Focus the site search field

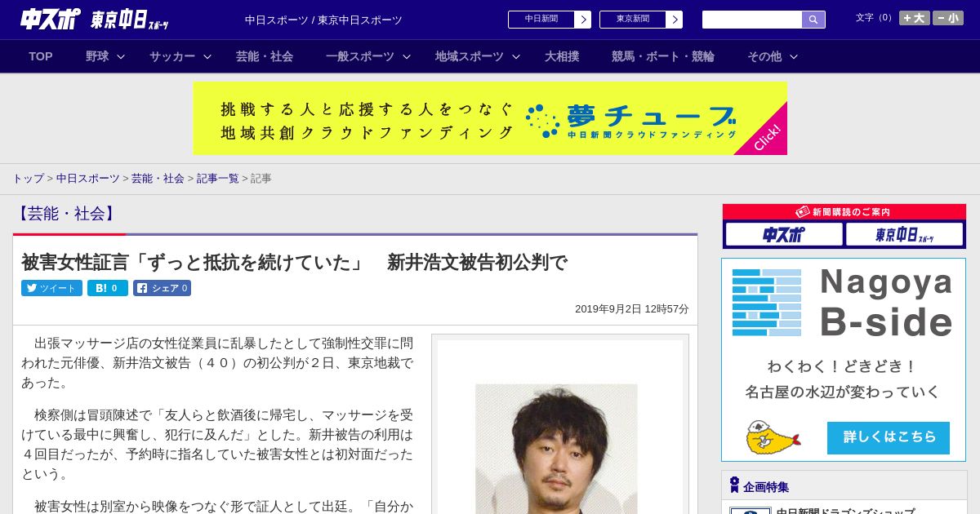pos(752,20)
